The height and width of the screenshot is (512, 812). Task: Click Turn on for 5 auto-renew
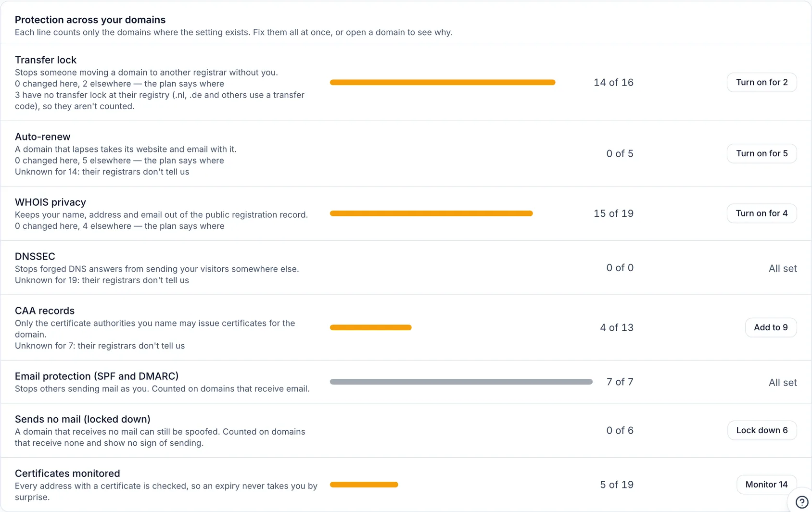[761, 153]
